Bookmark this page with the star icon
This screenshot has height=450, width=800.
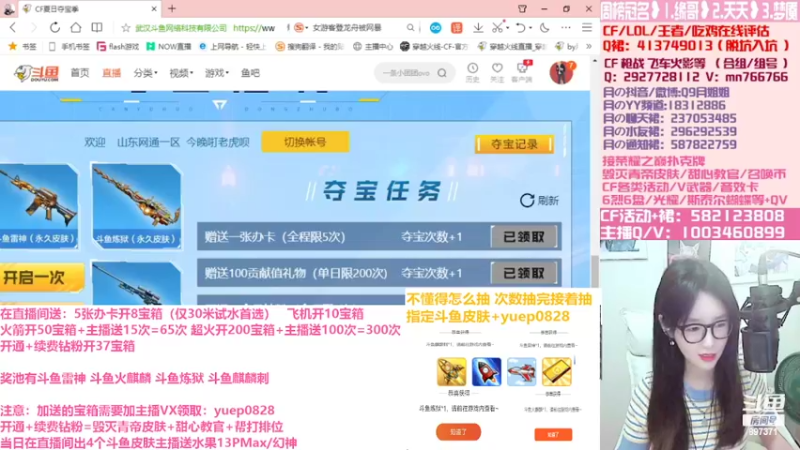pyautogui.click(x=126, y=28)
